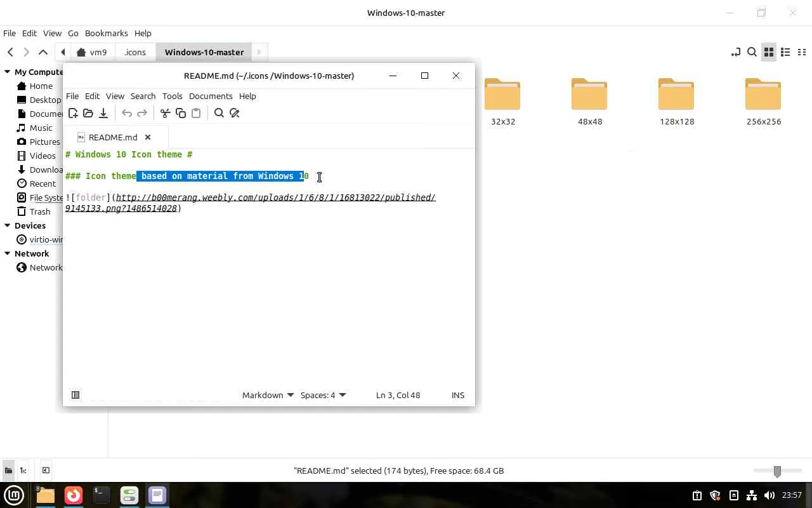Launch Firefox from the taskbar

click(x=74, y=495)
